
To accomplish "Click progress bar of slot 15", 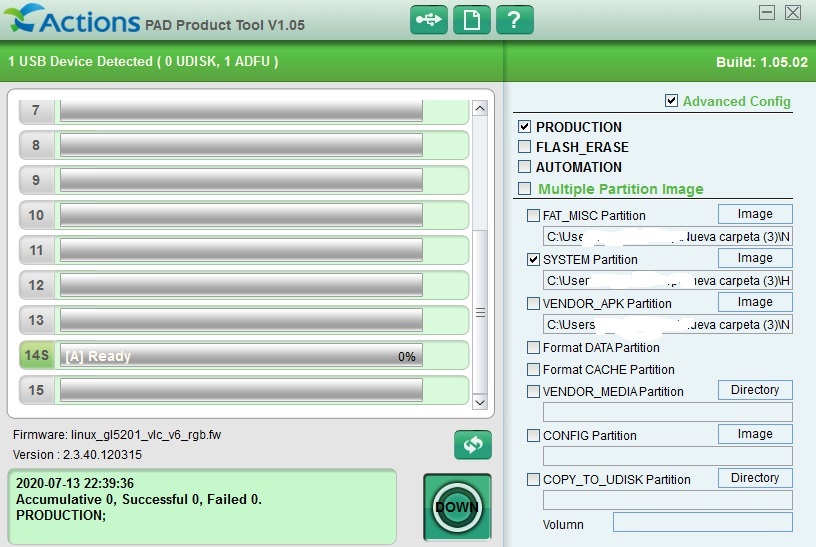I will point(241,390).
